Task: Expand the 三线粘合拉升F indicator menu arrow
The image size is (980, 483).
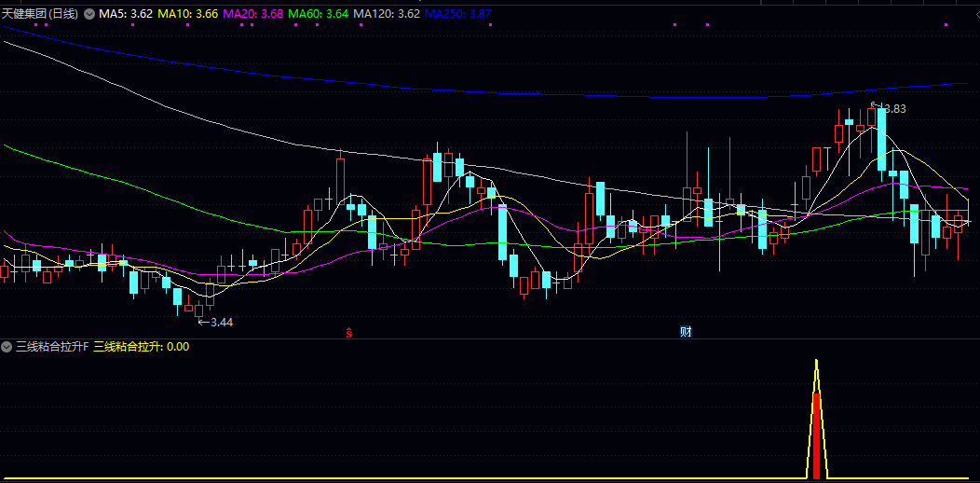Action: click(7, 346)
